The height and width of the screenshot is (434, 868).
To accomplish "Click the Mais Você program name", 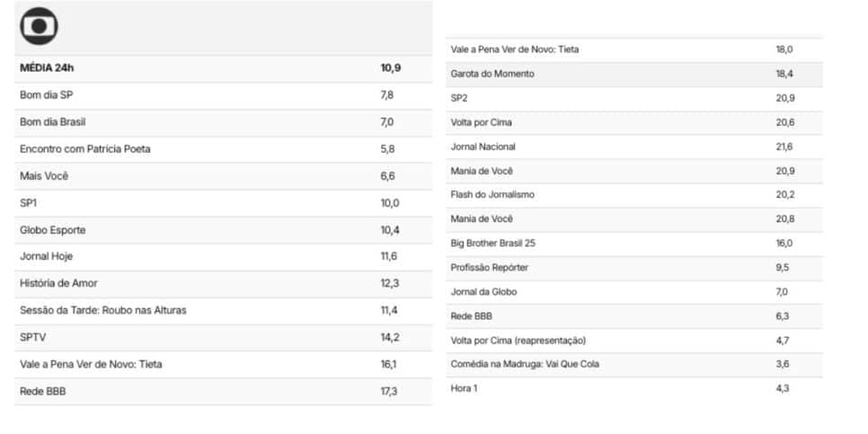I will (44, 176).
